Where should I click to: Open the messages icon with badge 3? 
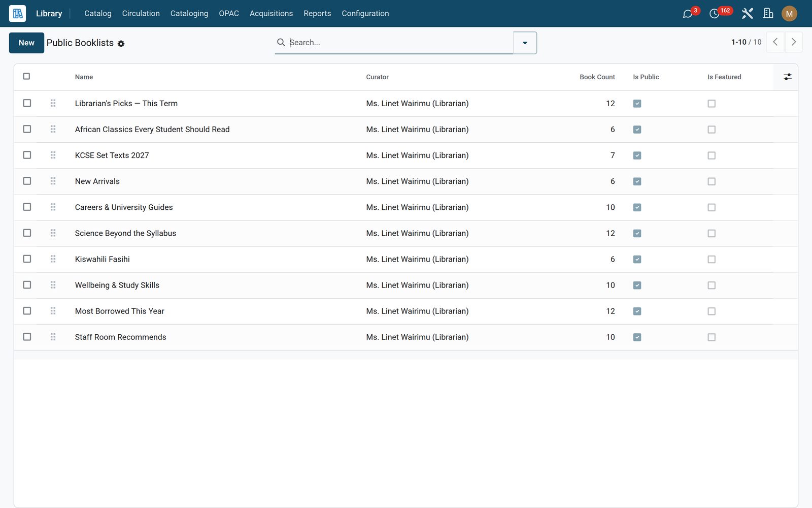tap(688, 14)
